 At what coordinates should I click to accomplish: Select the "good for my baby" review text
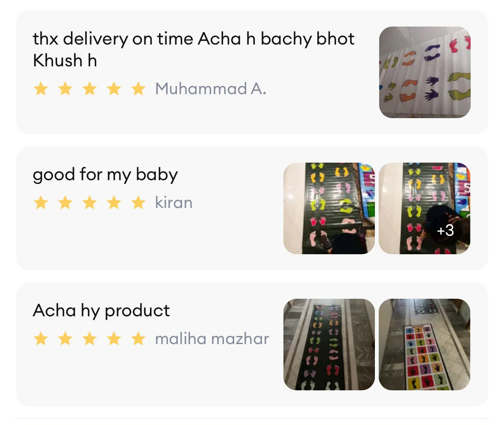click(105, 174)
